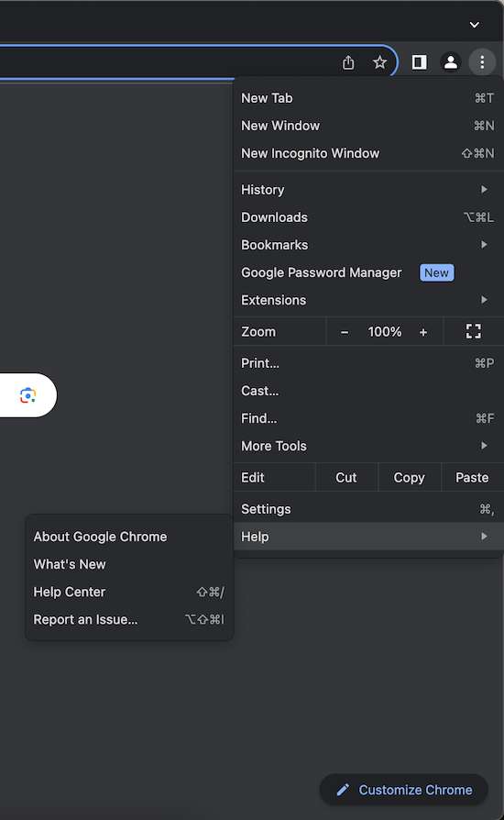Expand the Extensions submenu
Screen dimensions: 504x820
click(x=368, y=300)
